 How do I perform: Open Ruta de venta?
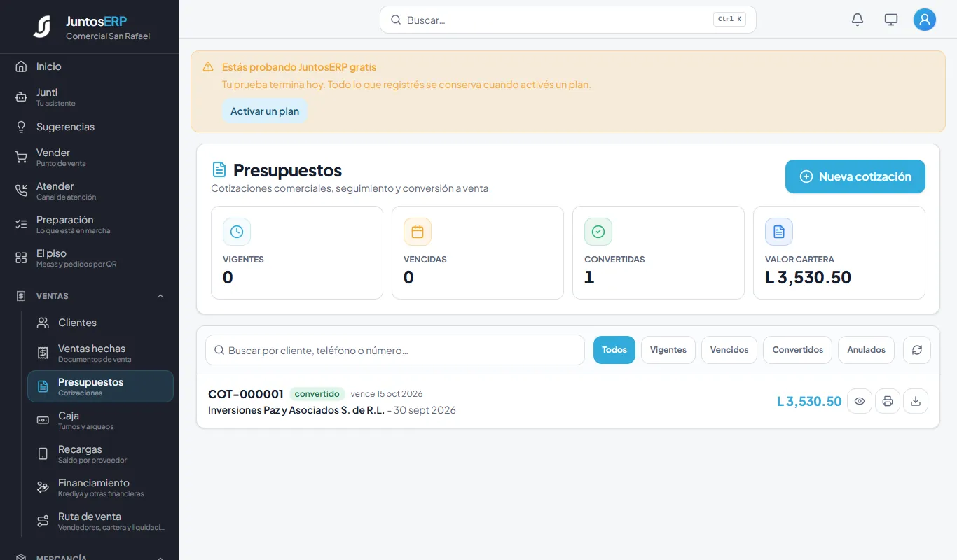(x=100, y=521)
